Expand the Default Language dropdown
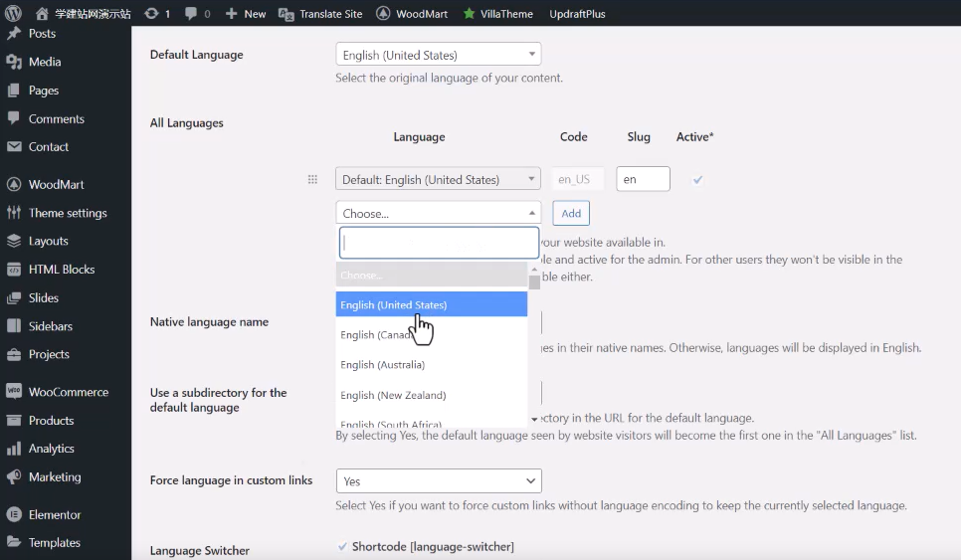Viewport: 961px width, 560px height. pyautogui.click(x=439, y=55)
